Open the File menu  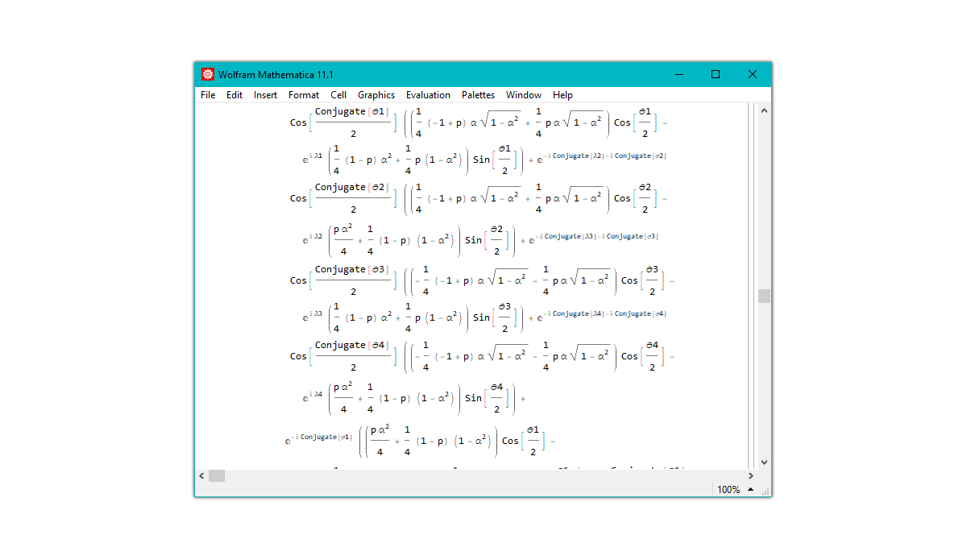208,95
